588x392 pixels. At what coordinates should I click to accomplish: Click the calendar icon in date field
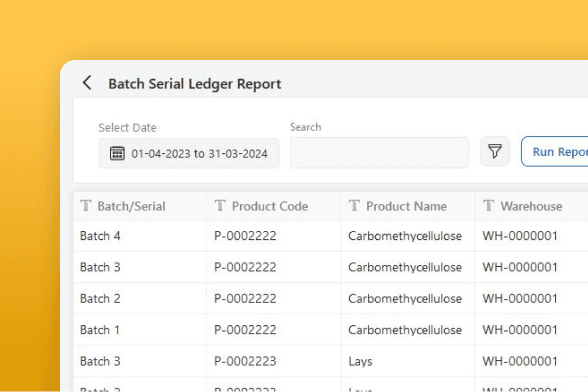117,153
